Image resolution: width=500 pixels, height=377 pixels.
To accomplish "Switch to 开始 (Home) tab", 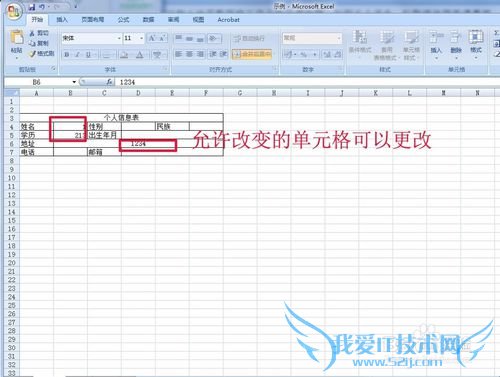I will 37,20.
